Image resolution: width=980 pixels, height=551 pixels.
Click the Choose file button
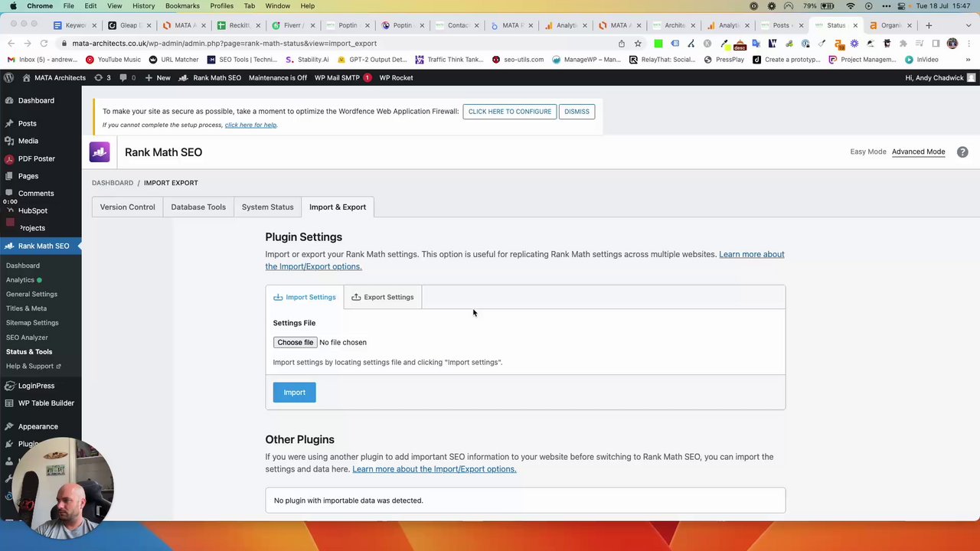click(296, 342)
